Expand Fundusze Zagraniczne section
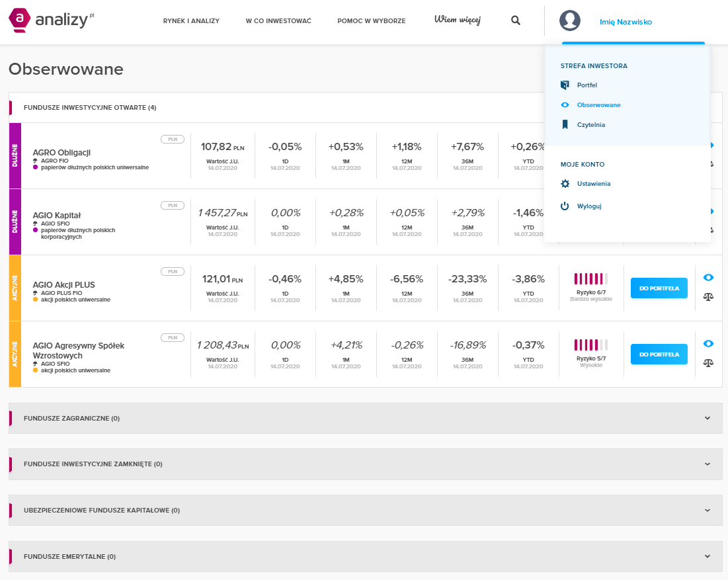Image resolution: width=728 pixels, height=580 pixels. click(x=707, y=418)
